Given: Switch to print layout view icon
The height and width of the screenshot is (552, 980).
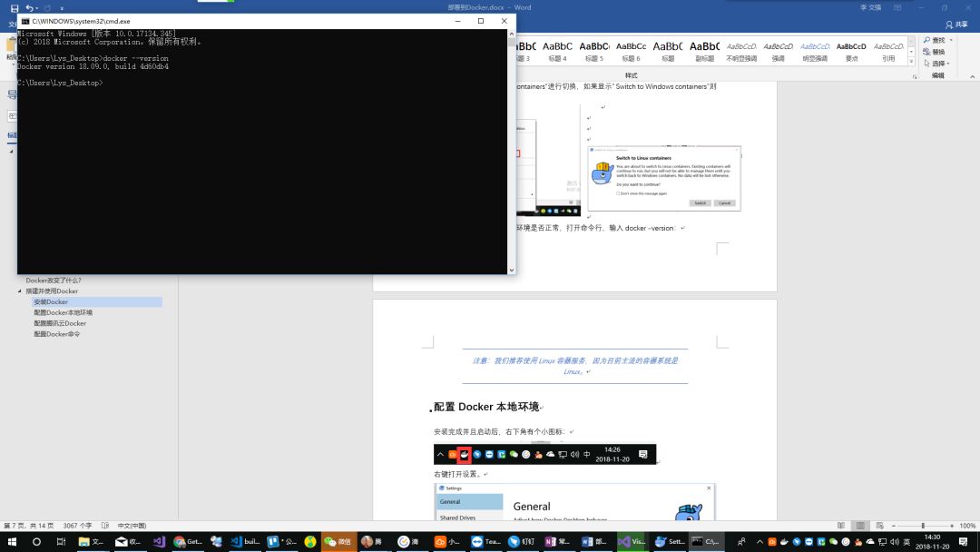Looking at the screenshot, I should (860, 526).
